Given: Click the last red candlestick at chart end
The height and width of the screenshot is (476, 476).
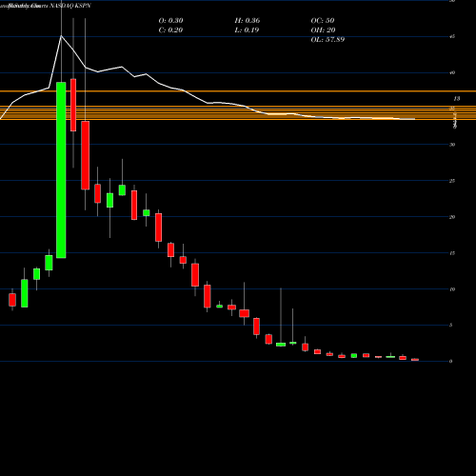Looking at the screenshot, I should coord(415,360).
